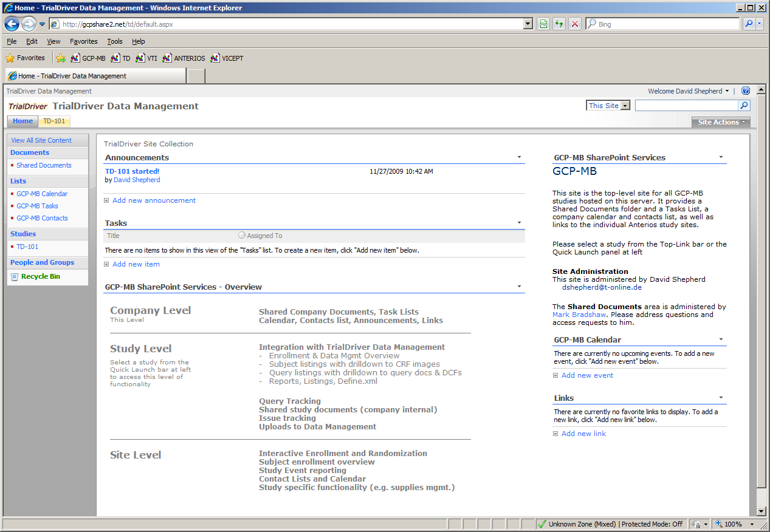Viewport: 770px width, 532px height.
Task: Click the SharePoint site search input field
Action: (x=686, y=106)
